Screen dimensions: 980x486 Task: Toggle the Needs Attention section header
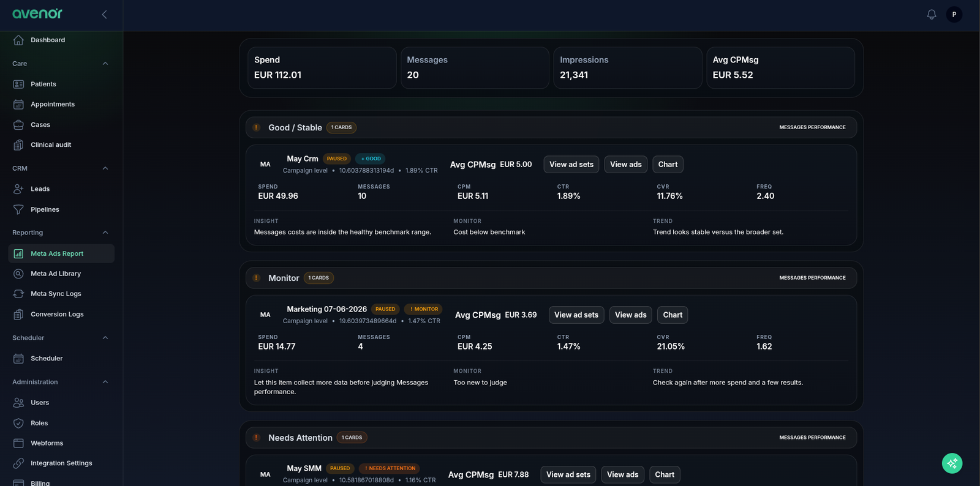click(551, 438)
